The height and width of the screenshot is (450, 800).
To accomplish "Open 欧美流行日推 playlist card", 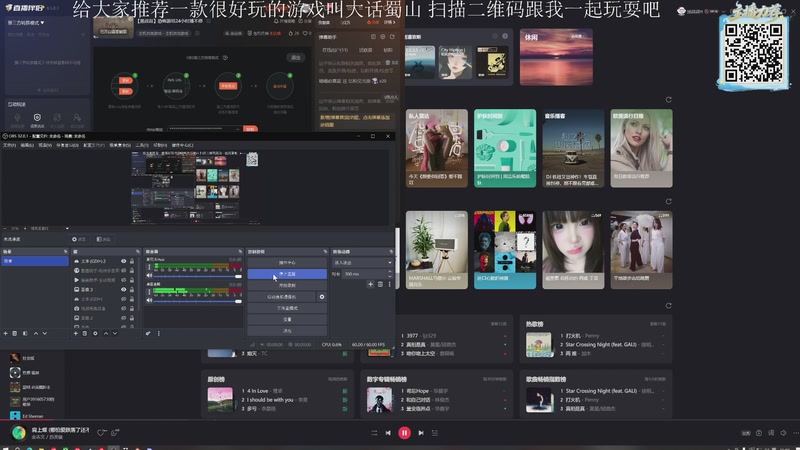I will [641, 148].
